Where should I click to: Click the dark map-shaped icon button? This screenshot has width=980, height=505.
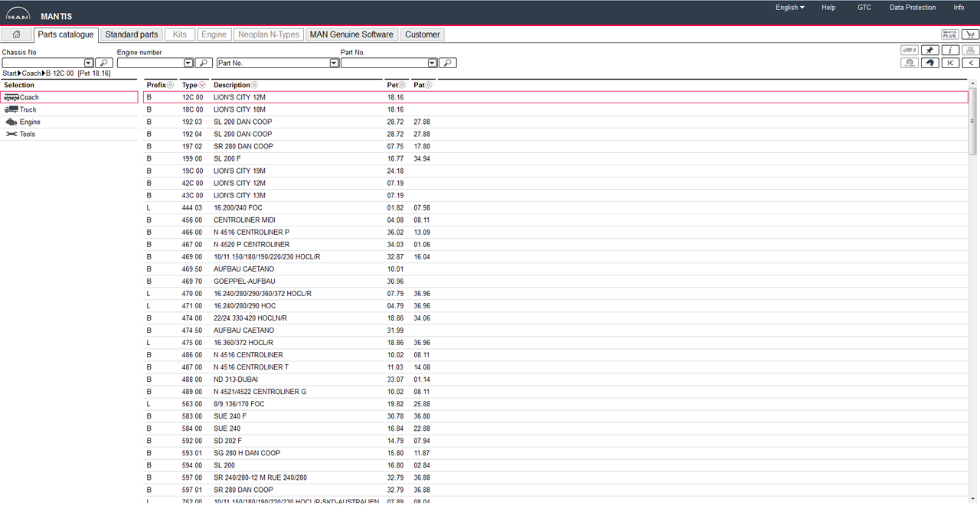pyautogui.click(x=929, y=63)
